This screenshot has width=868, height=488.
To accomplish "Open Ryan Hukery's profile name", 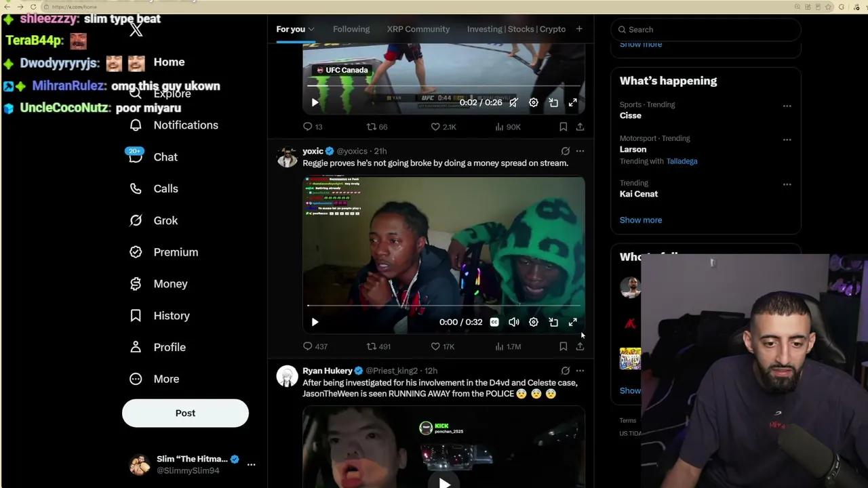I will click(328, 371).
